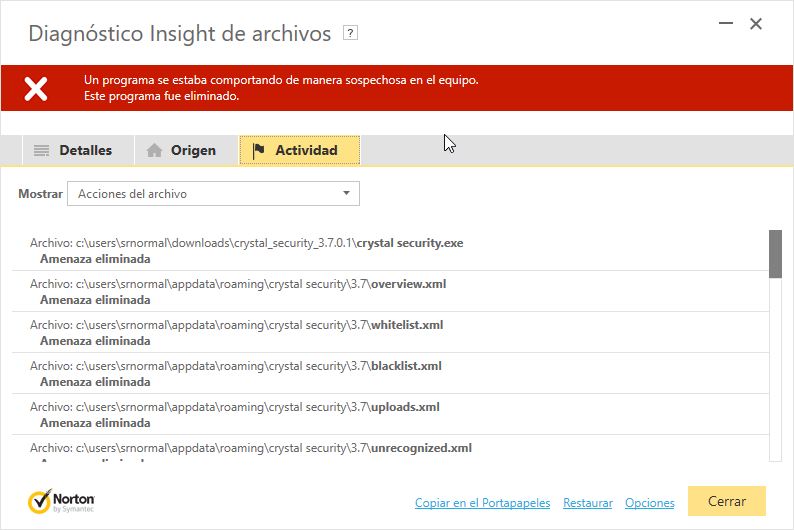Click the Detalles list icon
This screenshot has width=794, height=530.
click(x=42, y=150)
